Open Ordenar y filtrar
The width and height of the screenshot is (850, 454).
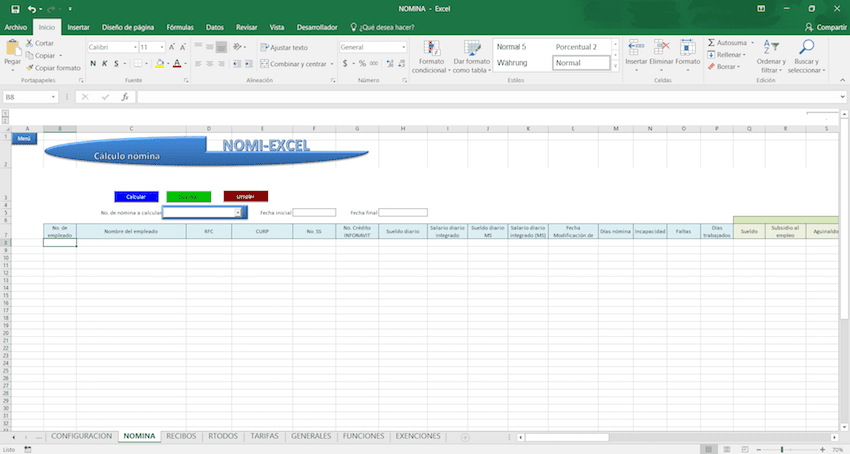(771, 56)
